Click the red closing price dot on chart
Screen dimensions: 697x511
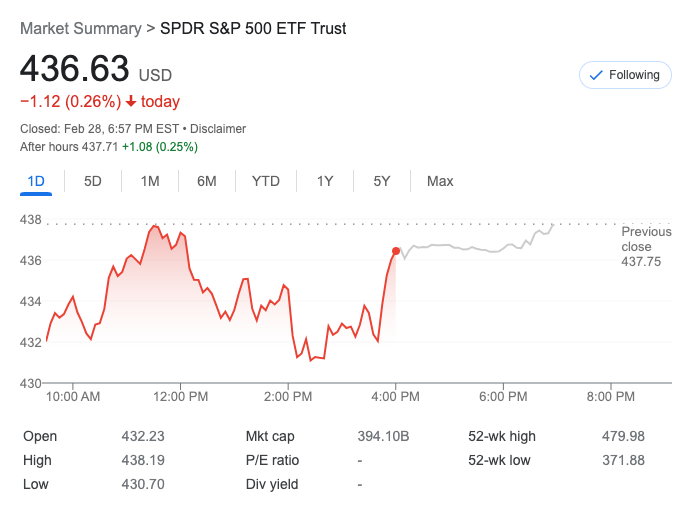tap(396, 251)
